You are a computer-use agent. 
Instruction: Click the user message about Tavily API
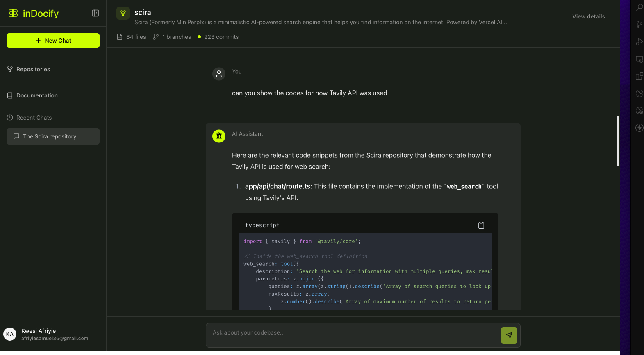309,93
